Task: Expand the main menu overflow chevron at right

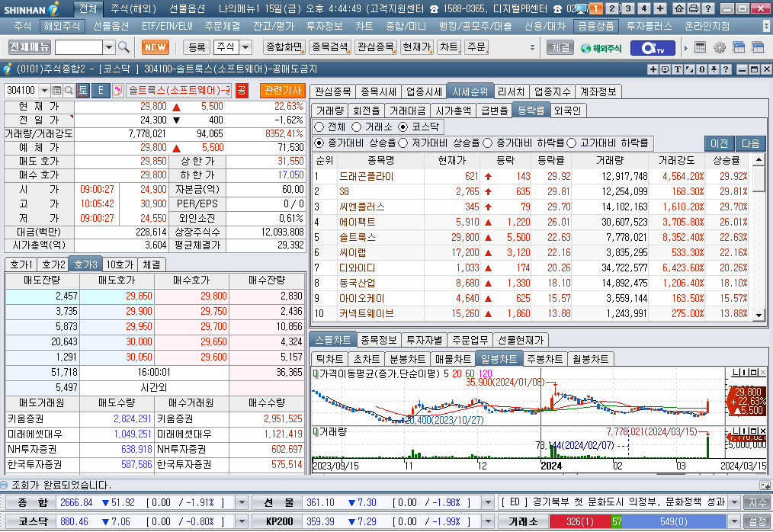Action: pyautogui.click(x=766, y=27)
